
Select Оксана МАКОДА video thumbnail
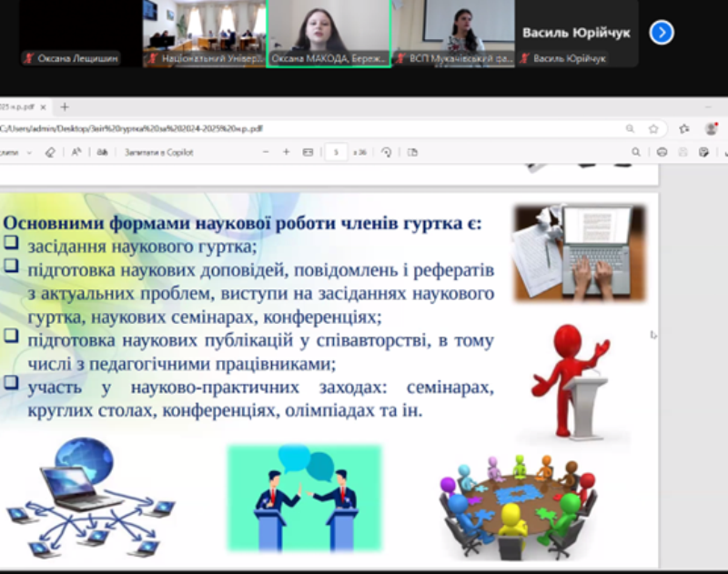[x=329, y=33]
